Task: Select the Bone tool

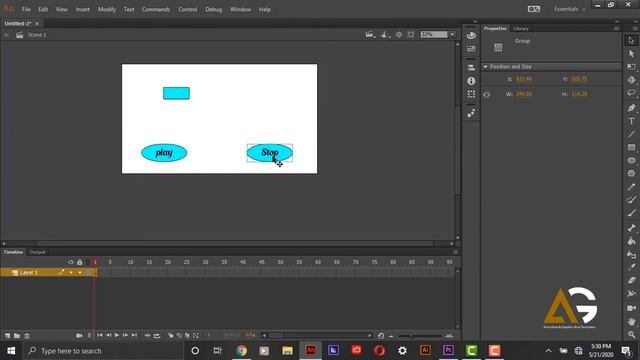Action: click(631, 228)
